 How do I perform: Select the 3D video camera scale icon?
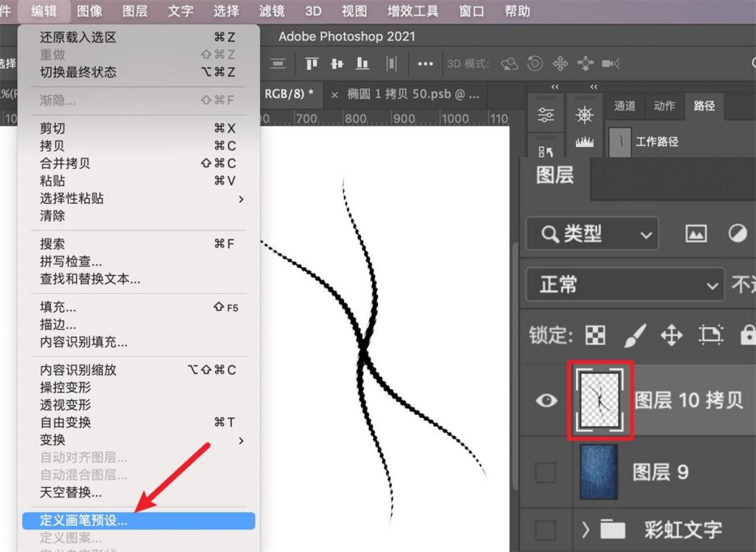tap(611, 63)
